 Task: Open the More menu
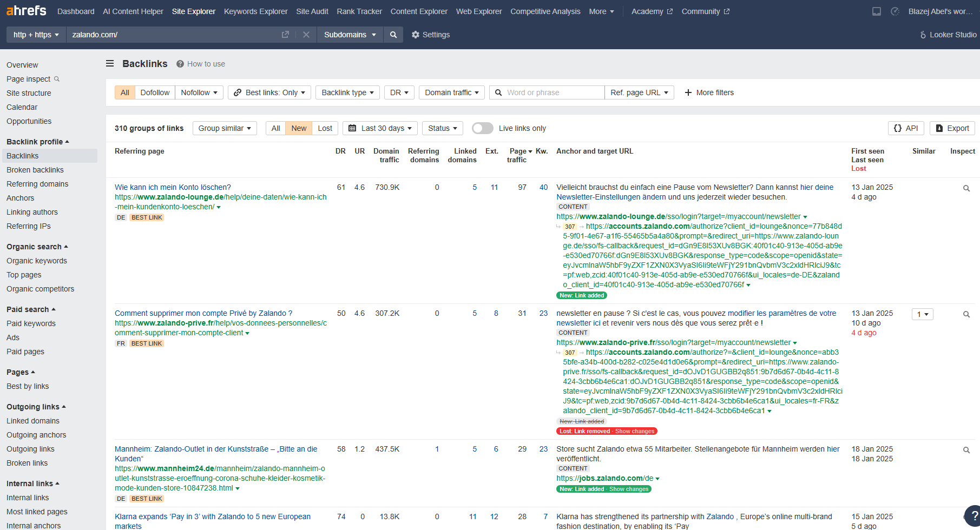pyautogui.click(x=601, y=11)
